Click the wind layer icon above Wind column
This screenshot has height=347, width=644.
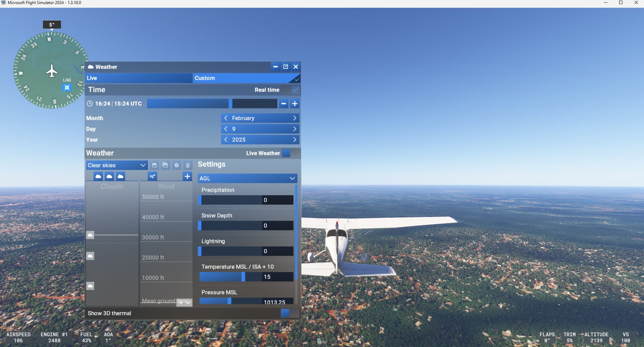coord(152,176)
